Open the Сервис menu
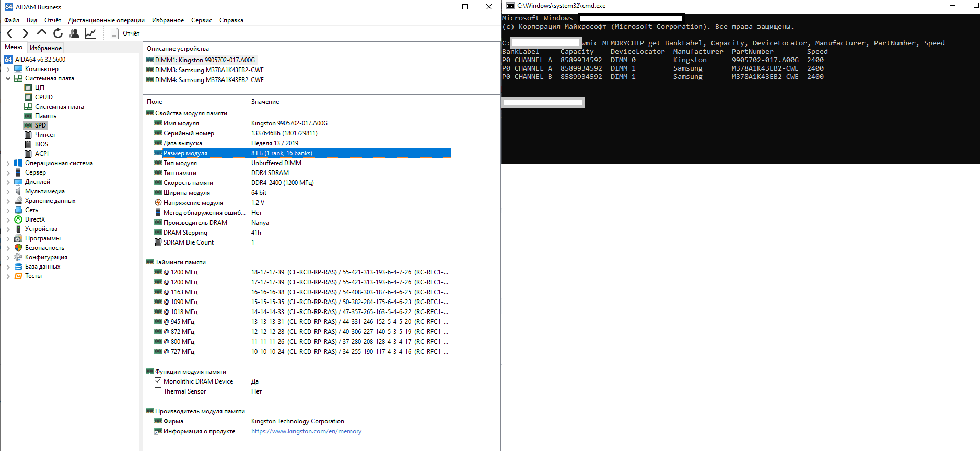This screenshot has height=451, width=980. (202, 20)
